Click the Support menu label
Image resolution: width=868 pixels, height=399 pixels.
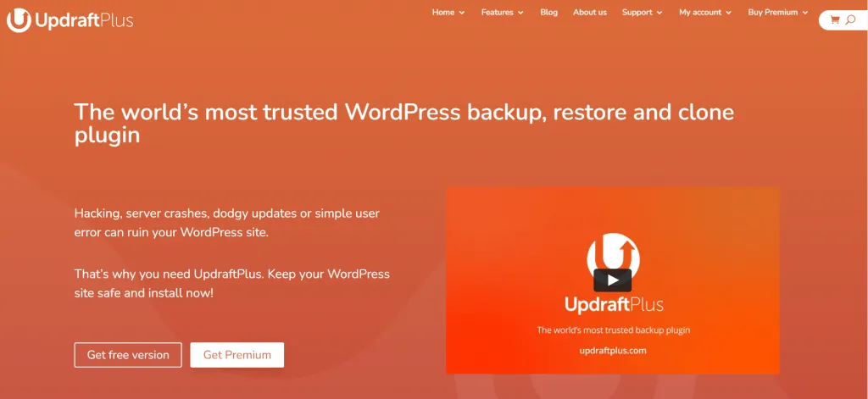[x=637, y=12]
